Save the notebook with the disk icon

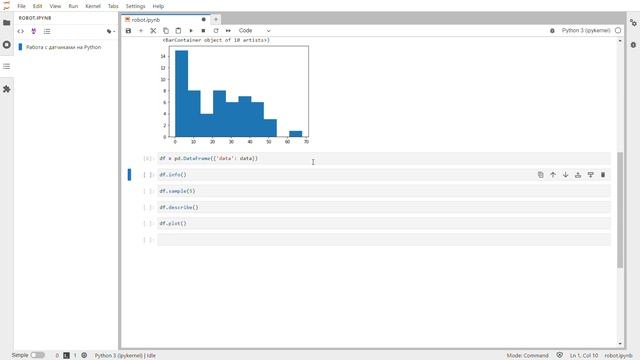(128, 31)
